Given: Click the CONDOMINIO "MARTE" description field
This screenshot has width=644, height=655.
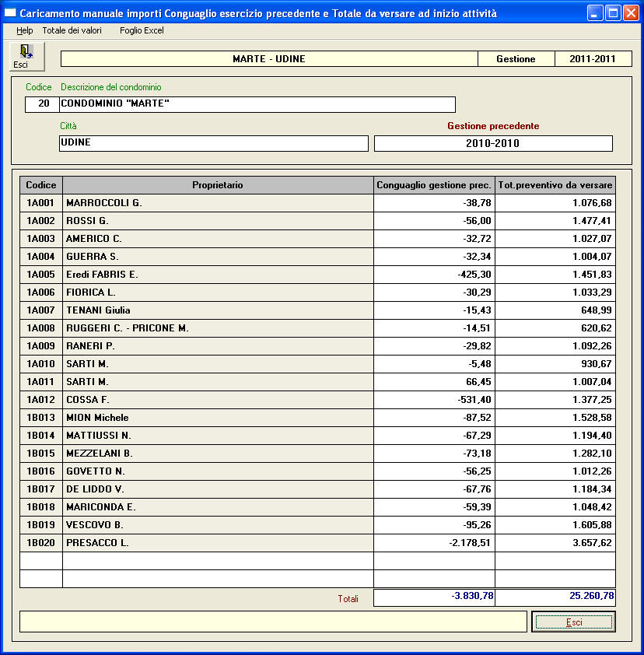Looking at the screenshot, I should pyautogui.click(x=257, y=104).
